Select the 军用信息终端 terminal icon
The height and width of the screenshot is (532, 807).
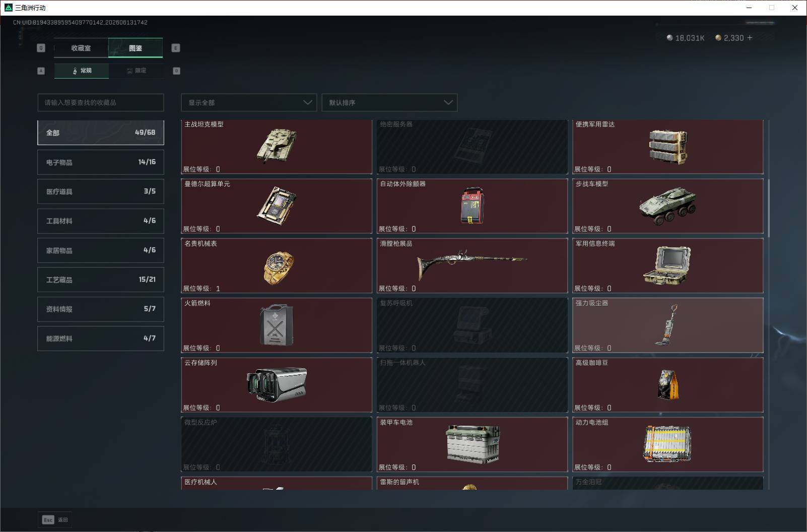click(x=667, y=265)
